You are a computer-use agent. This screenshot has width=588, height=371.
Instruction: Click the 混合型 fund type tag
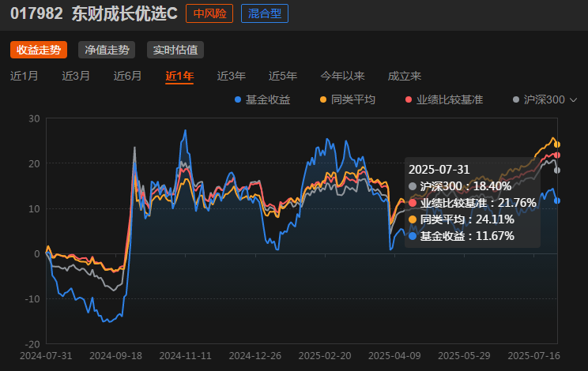265,13
